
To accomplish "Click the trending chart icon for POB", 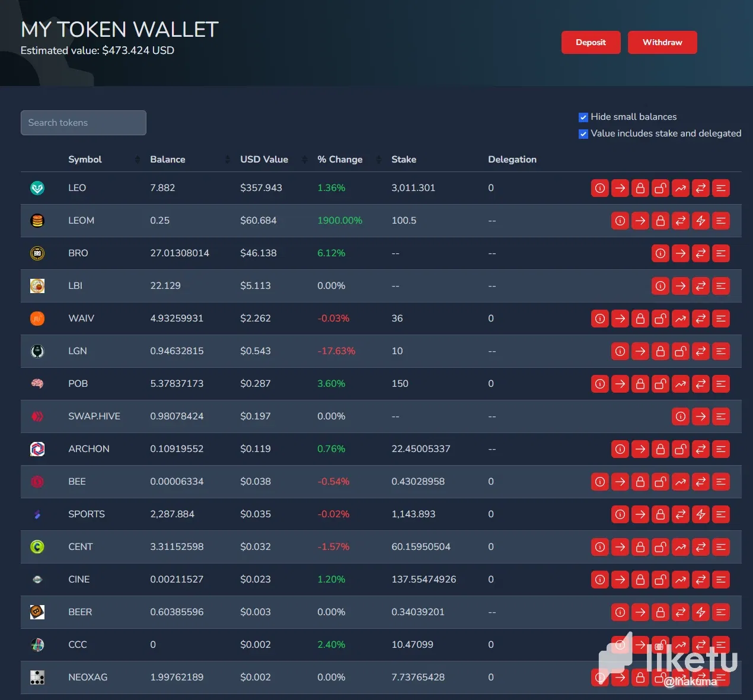I will tap(681, 384).
